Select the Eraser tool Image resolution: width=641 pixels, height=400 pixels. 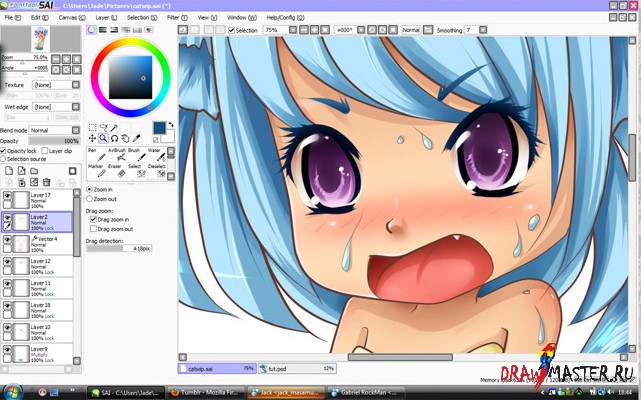pyautogui.click(x=117, y=171)
